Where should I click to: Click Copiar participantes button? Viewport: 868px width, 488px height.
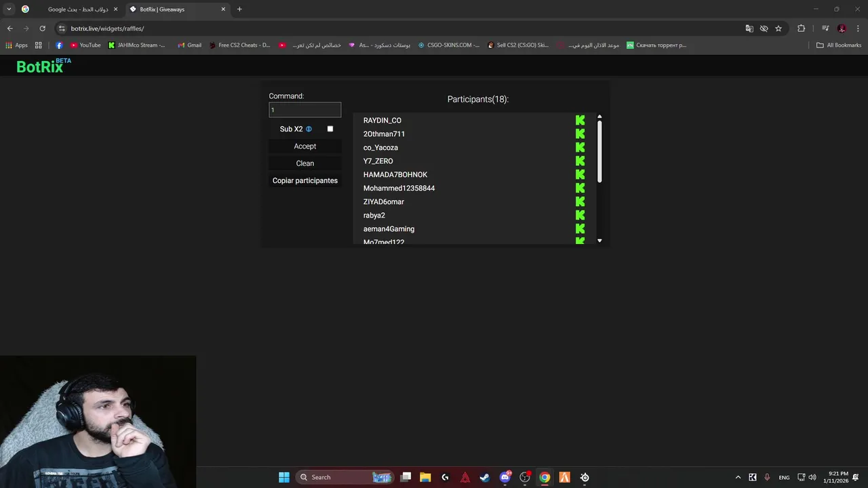(x=305, y=180)
